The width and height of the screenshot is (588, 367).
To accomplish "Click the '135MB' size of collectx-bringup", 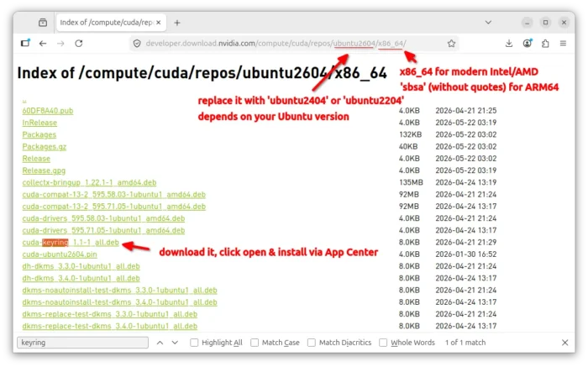I will pos(411,182).
